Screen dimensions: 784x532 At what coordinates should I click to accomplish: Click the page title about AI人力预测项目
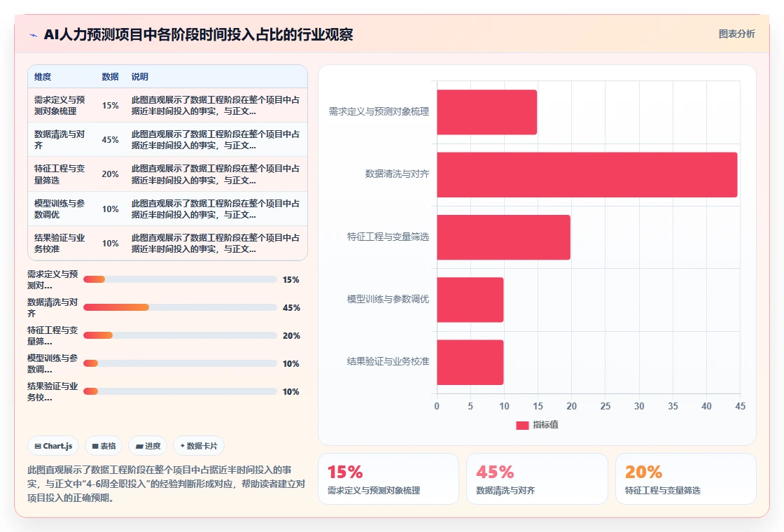click(199, 34)
